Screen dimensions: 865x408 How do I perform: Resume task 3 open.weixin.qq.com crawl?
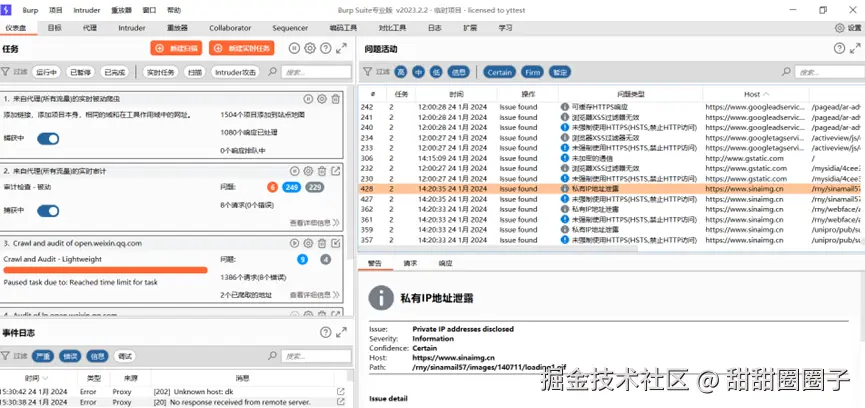[295, 243]
